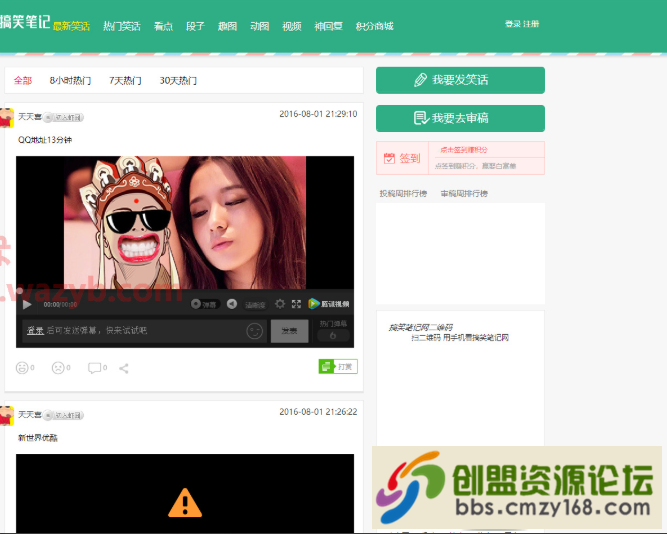The height and width of the screenshot is (534, 667).
Task: Enter fullscreen mode in video player
Action: [x=296, y=304]
